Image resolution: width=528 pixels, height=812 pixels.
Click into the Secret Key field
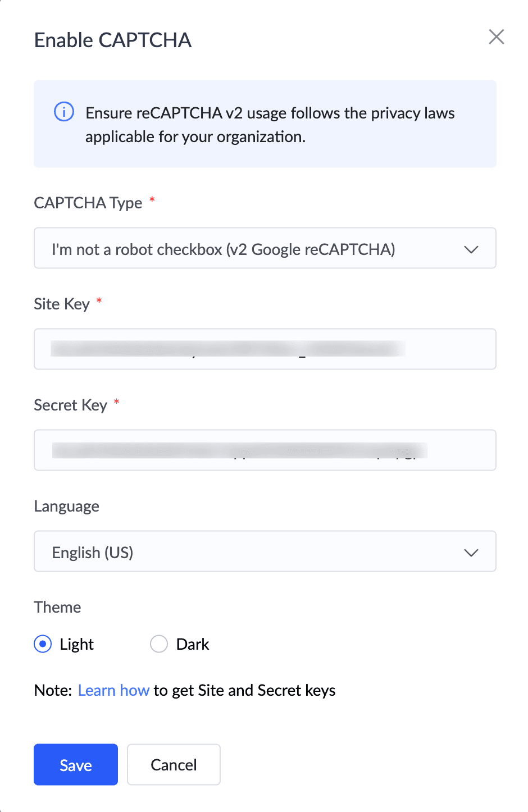click(x=265, y=450)
